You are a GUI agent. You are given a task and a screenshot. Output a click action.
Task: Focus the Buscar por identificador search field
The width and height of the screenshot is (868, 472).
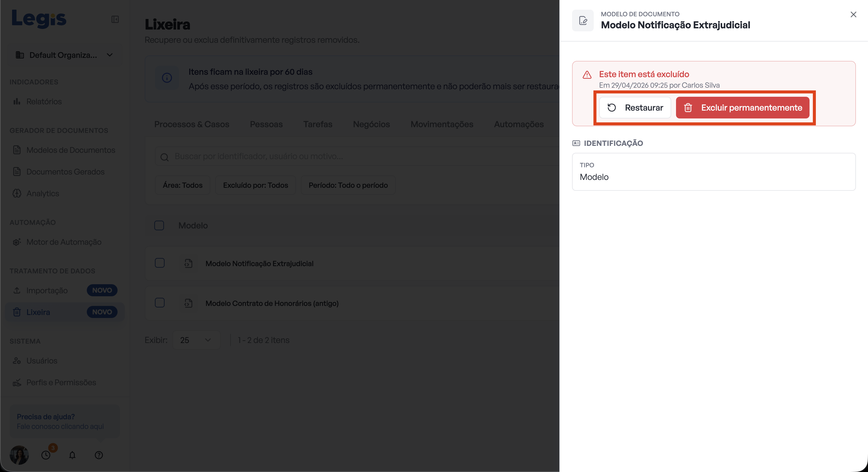coord(357,156)
